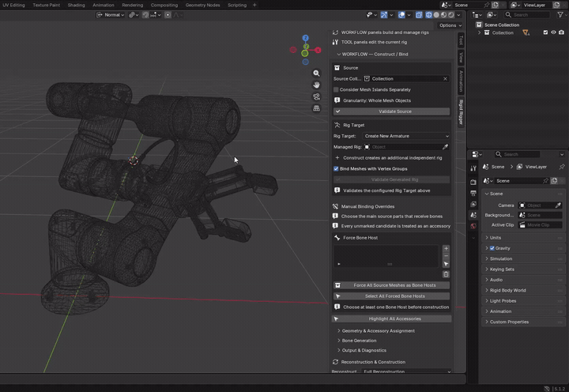Click the eyedropper next to Managed Rig
Viewport: 569px width, 392px height.
(x=445, y=147)
